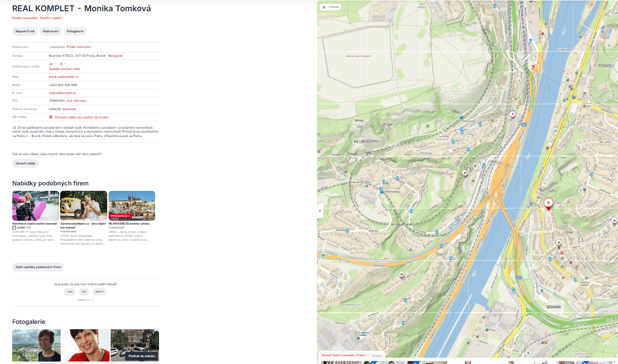Open the Prague castle offer thumbnail
618x364 pixels.
click(132, 205)
